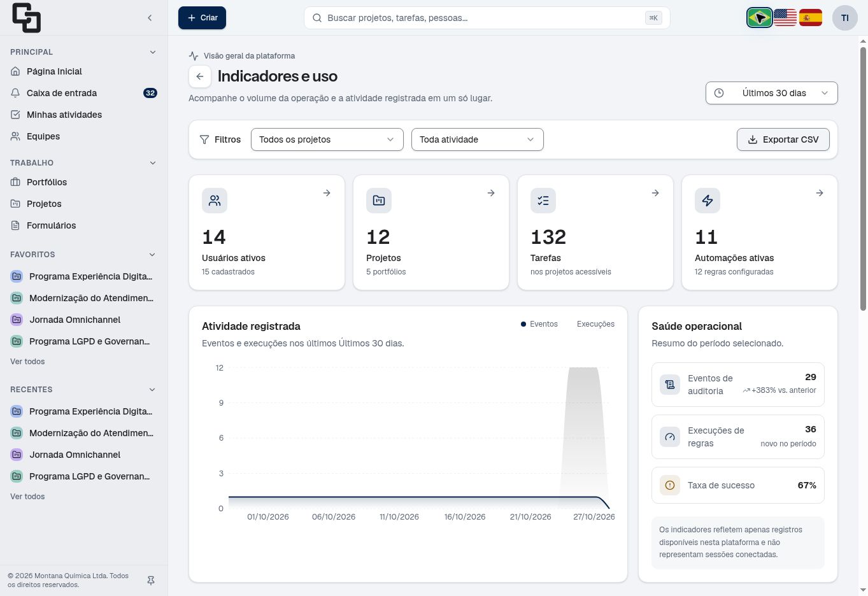The width and height of the screenshot is (868, 596).
Task: Switch language to the United States flag
Action: (785, 18)
